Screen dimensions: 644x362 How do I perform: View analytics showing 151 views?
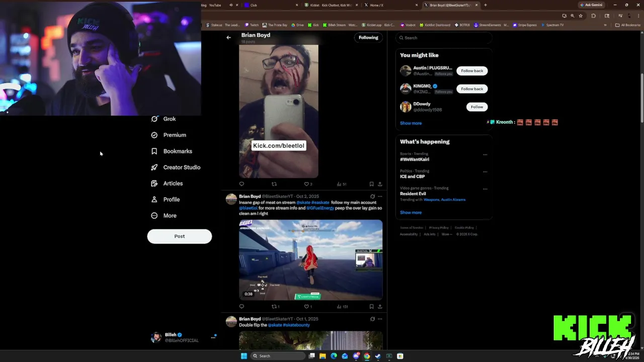(x=342, y=307)
